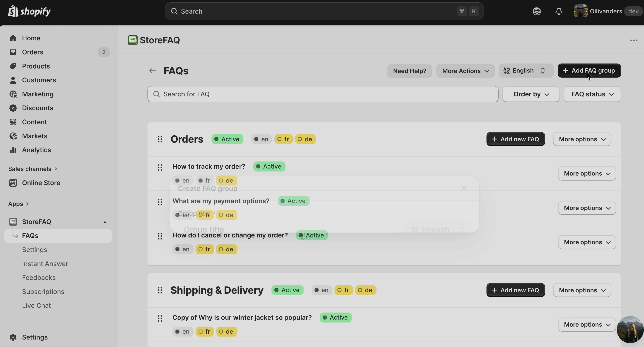The width and height of the screenshot is (644, 347).
Task: Click the top Search bar
Action: [324, 11]
